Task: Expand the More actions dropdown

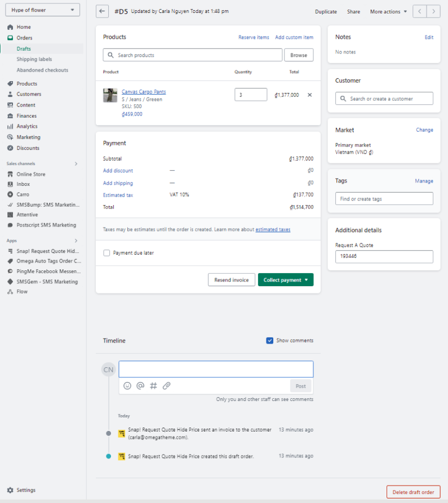Action: coord(388,11)
